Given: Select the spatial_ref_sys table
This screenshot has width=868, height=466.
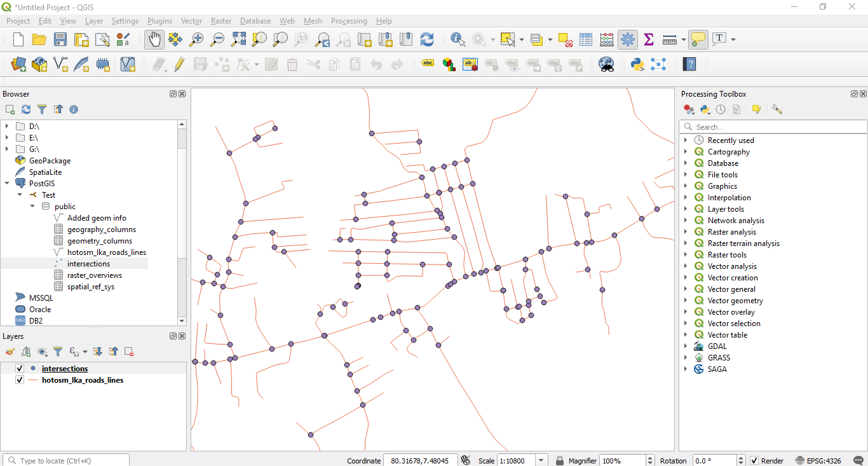Looking at the screenshot, I should click(x=91, y=287).
